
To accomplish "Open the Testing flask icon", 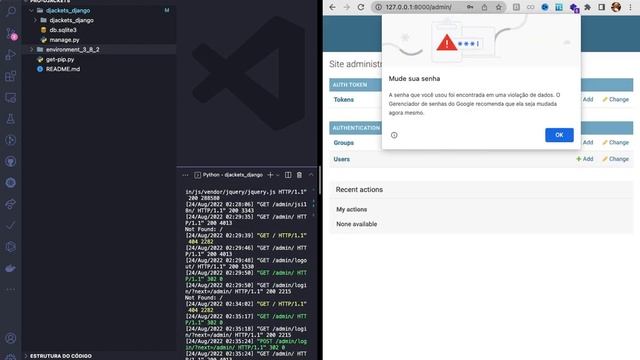I will [x=11, y=119].
